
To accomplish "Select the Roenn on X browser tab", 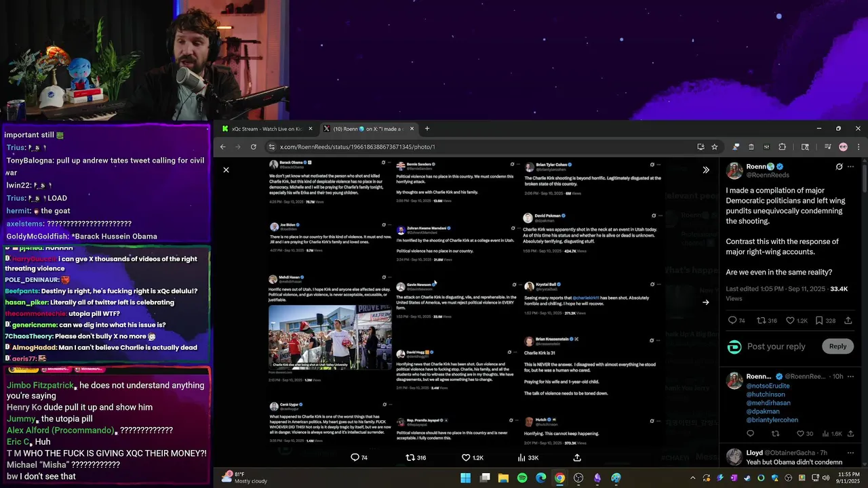I will click(x=368, y=129).
